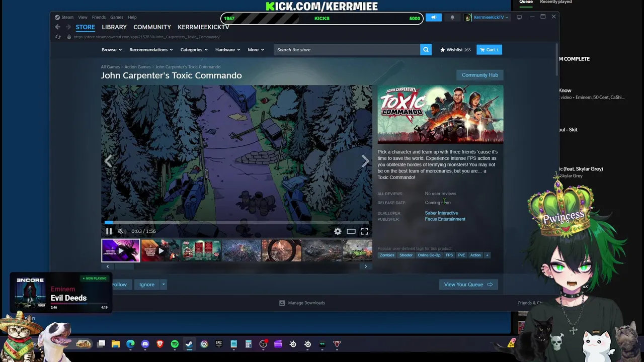Screen dimensions: 644x362
Task: Open the Help menu
Action: pyautogui.click(x=132, y=17)
